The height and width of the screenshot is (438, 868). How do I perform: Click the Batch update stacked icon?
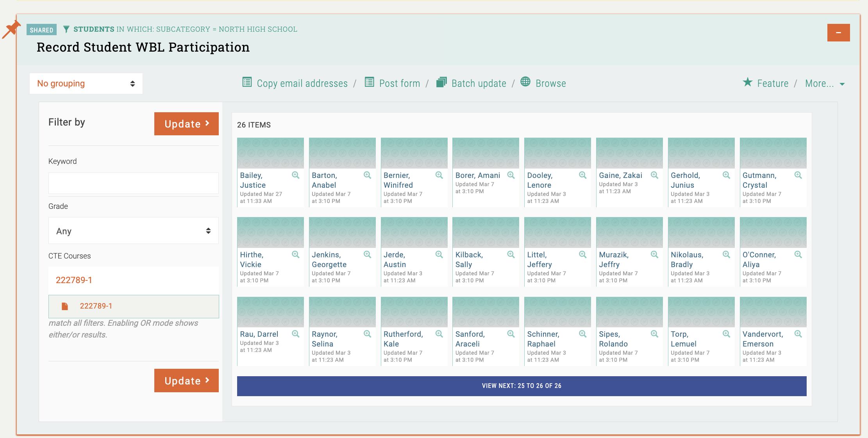(441, 82)
